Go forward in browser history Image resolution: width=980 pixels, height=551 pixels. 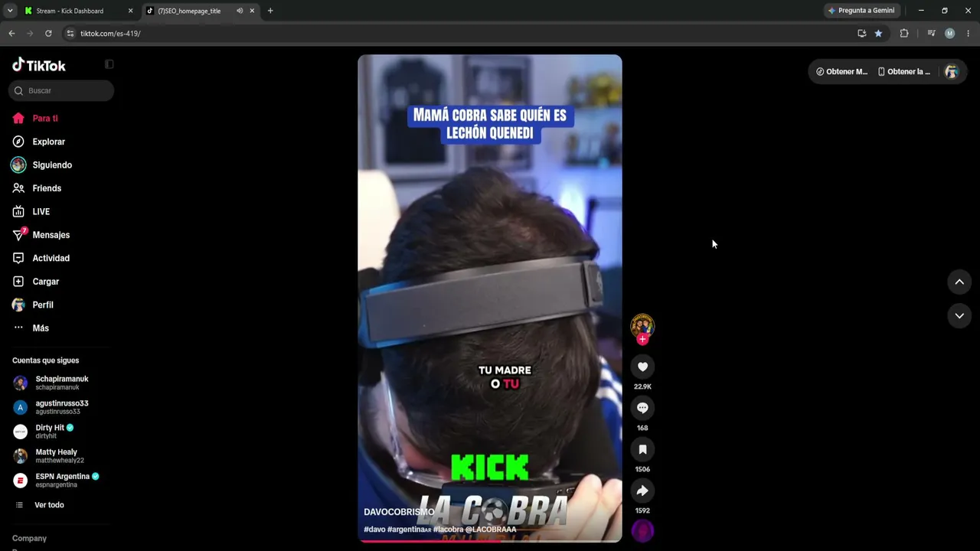click(x=30, y=34)
